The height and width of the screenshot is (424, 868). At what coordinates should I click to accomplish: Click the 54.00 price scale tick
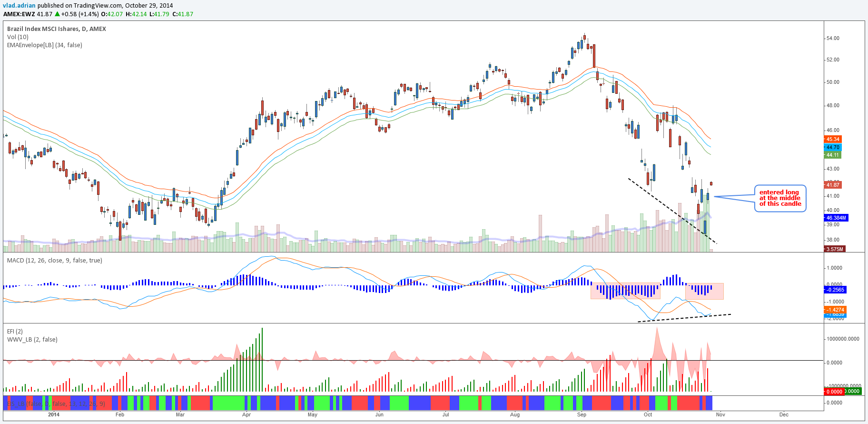(x=833, y=39)
